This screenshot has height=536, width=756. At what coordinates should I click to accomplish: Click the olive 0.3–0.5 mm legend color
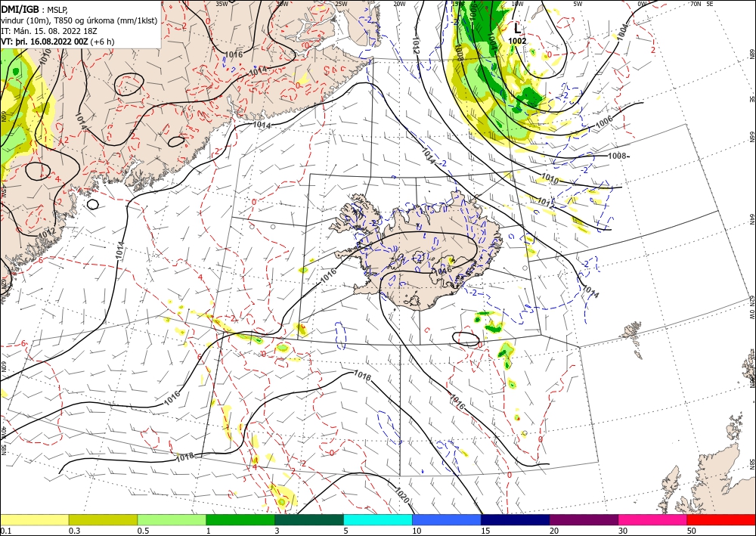click(x=103, y=519)
